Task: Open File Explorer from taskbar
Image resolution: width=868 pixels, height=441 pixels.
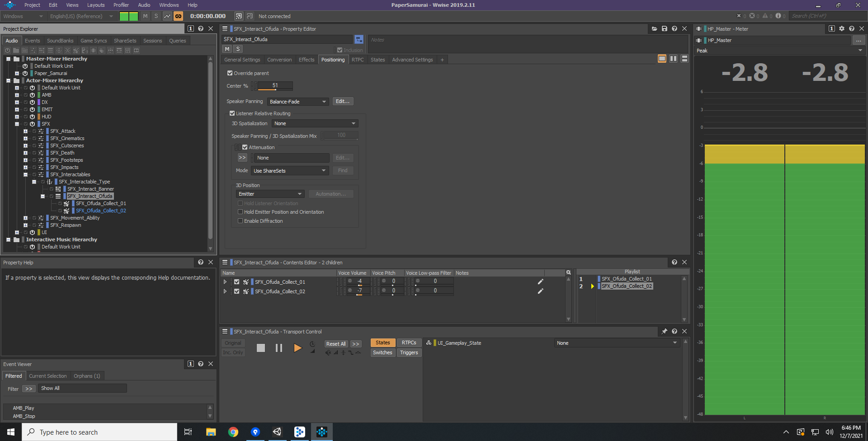Action: point(211,432)
